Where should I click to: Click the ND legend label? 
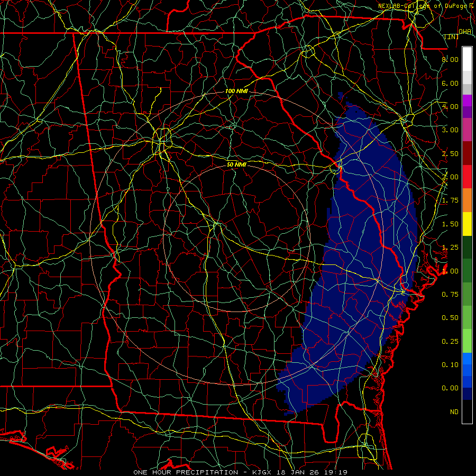click(454, 412)
